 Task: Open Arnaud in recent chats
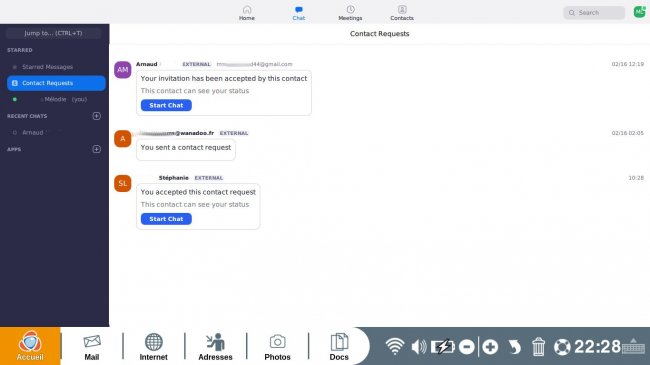(x=33, y=133)
